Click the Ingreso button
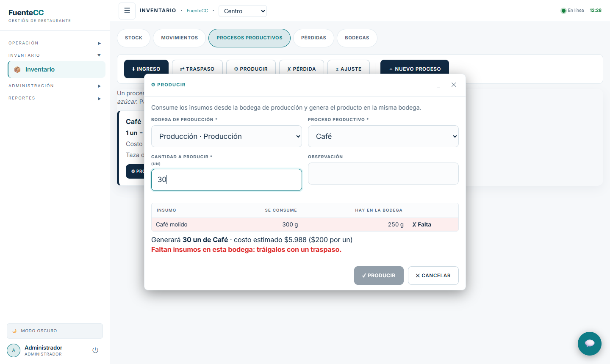This screenshot has height=364, width=610. pos(146,69)
